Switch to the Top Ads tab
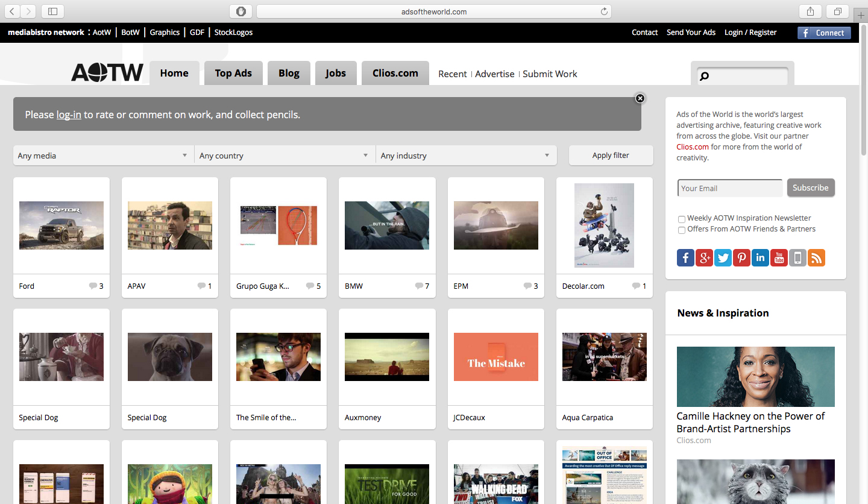 pos(233,73)
